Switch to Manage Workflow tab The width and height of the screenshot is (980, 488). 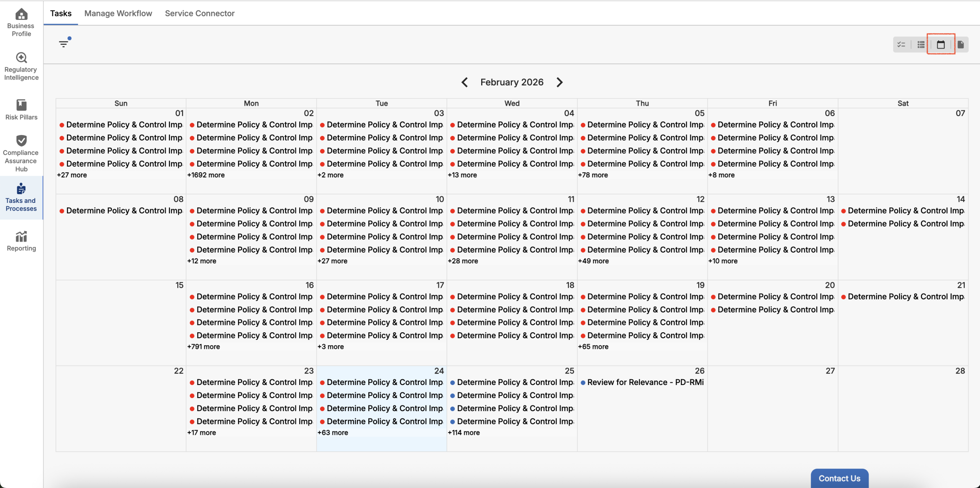click(118, 13)
